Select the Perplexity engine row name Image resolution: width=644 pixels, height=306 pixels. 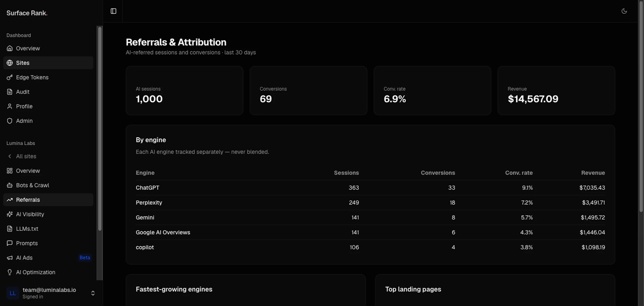tap(149, 203)
